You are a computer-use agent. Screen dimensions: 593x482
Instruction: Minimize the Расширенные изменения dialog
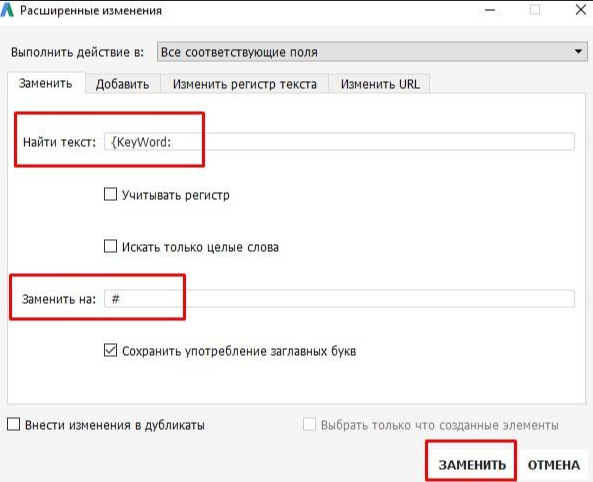[x=490, y=10]
